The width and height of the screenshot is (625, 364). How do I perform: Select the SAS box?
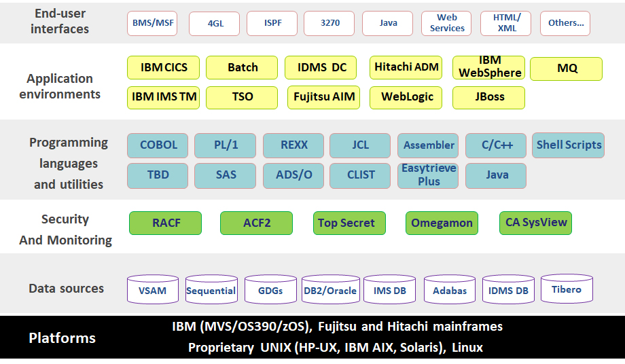(x=226, y=176)
